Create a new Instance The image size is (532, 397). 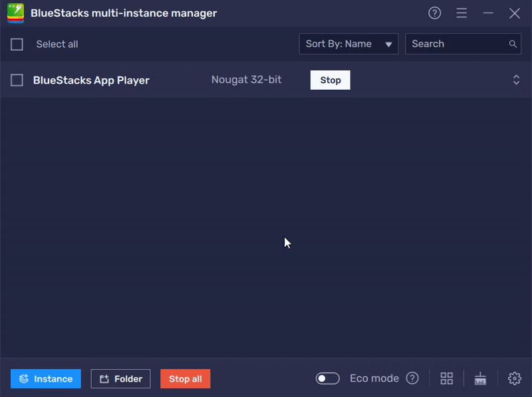click(46, 378)
